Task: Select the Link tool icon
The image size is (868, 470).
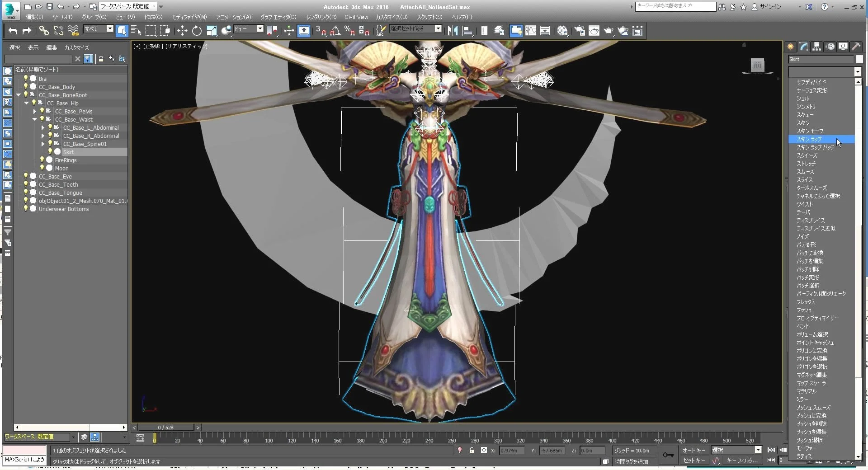Action: tap(44, 31)
